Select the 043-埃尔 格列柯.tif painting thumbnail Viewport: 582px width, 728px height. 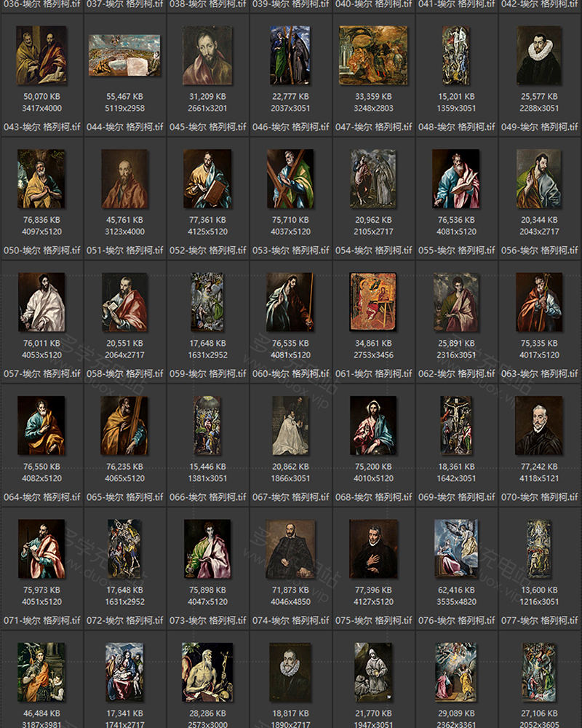41,55
